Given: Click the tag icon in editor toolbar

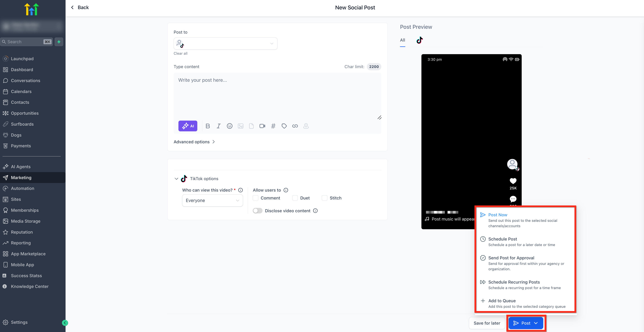Looking at the screenshot, I should [284, 126].
